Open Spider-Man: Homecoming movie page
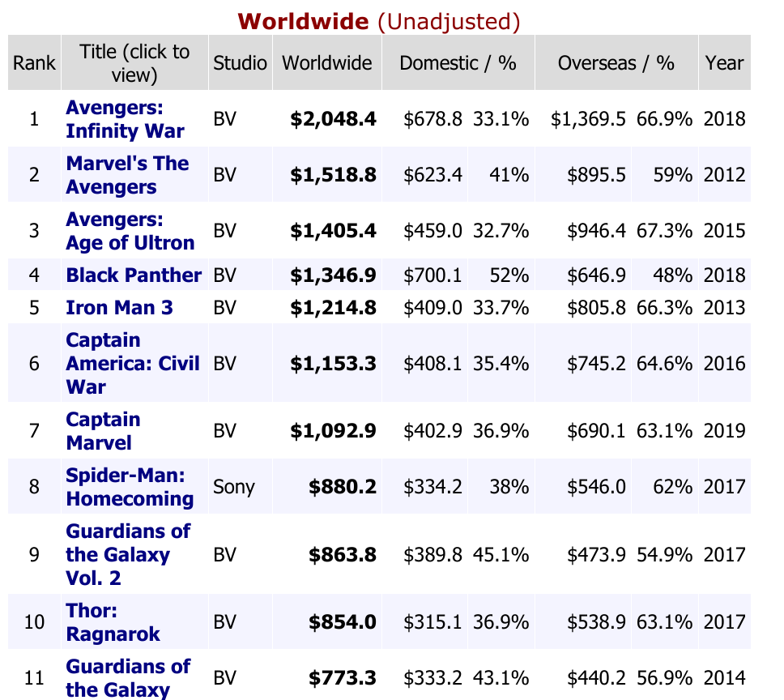This screenshot has height=700, width=784. click(130, 486)
